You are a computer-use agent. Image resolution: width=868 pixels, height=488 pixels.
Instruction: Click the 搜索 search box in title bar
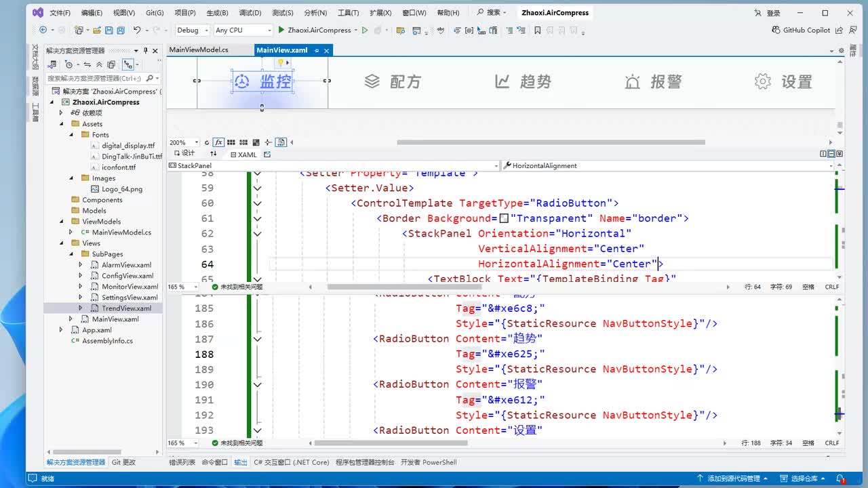493,13
